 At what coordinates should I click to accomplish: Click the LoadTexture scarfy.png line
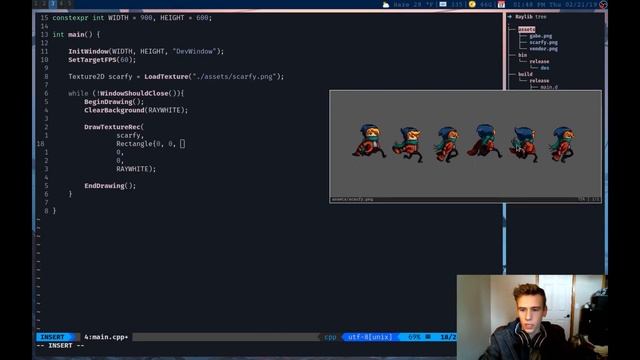click(176, 77)
